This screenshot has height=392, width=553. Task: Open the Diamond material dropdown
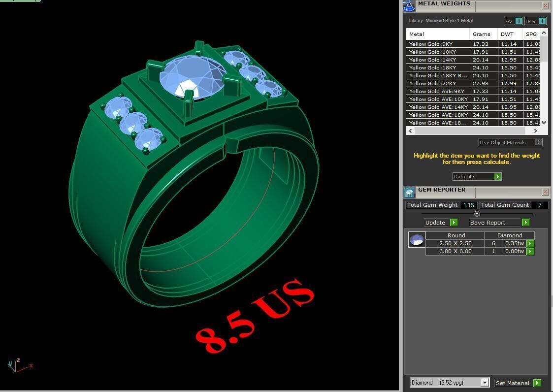485,383
